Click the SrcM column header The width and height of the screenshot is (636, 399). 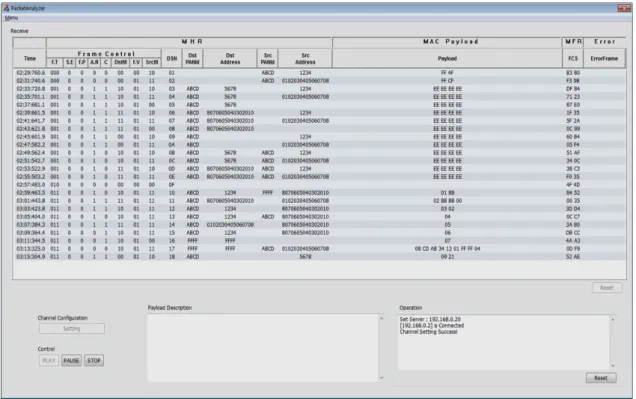[x=152, y=62]
